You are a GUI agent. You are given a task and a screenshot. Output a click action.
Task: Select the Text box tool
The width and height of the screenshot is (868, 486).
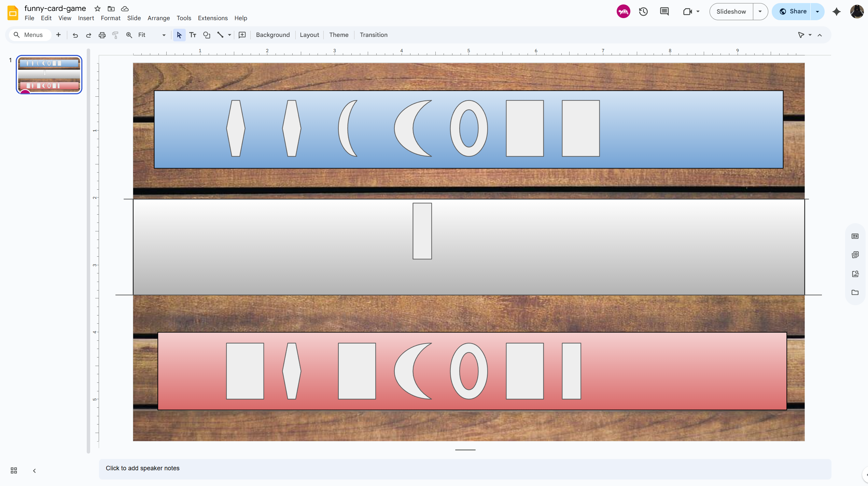(193, 35)
